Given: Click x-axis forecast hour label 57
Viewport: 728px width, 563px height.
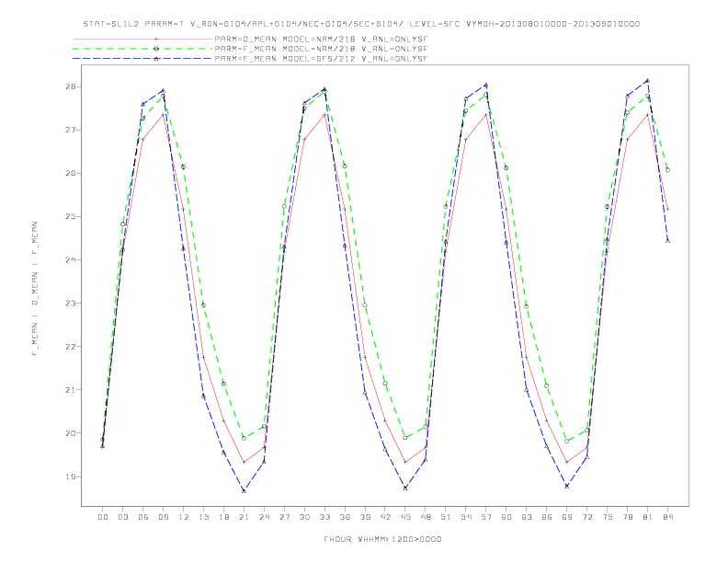Looking at the screenshot, I should pos(486,517).
